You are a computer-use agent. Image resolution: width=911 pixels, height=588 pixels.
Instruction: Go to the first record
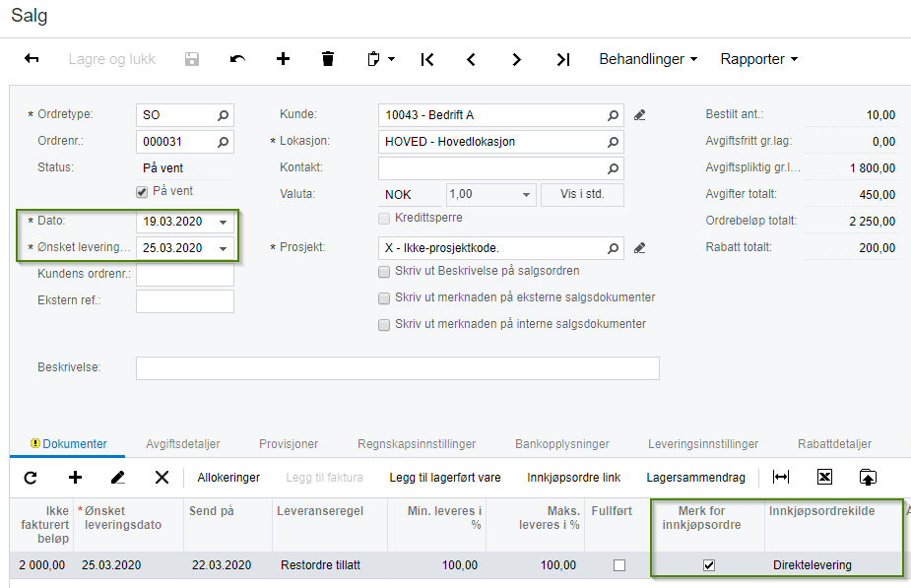click(426, 59)
